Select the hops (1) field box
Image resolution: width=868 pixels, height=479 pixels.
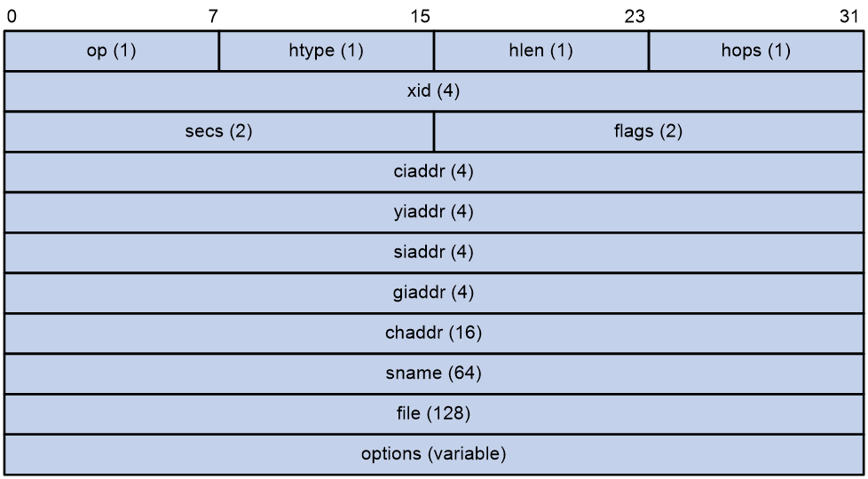[756, 51]
